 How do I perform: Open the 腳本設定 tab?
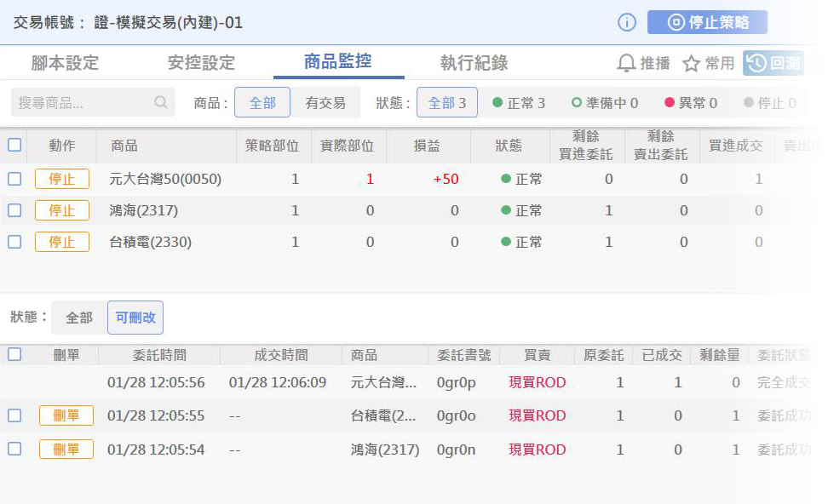65,63
